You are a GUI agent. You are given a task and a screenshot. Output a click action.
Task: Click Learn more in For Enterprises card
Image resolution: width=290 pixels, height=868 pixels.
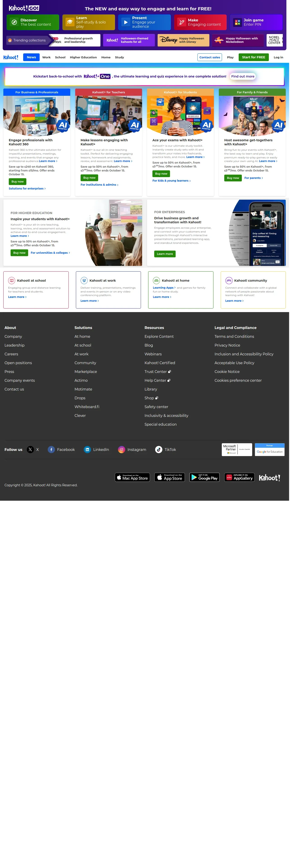[x=165, y=254]
